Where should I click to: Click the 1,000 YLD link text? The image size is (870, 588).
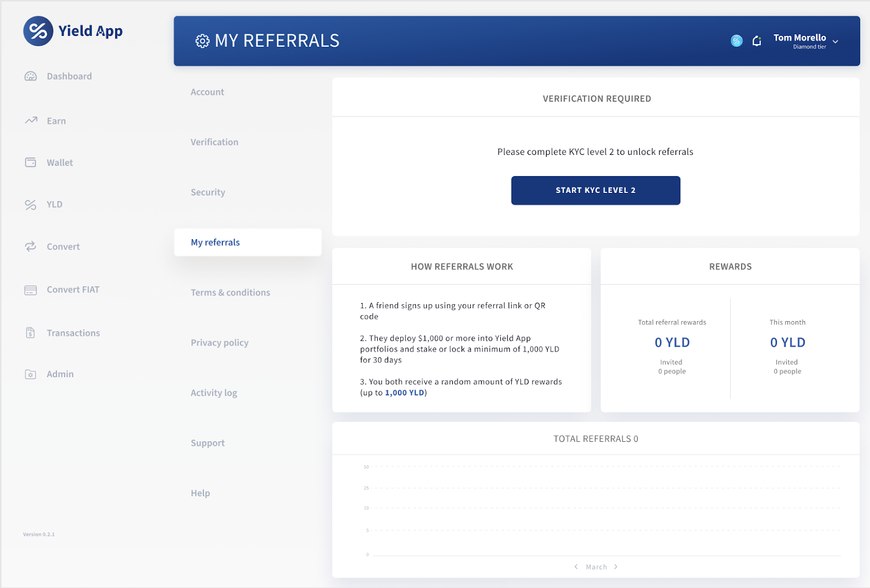point(405,393)
